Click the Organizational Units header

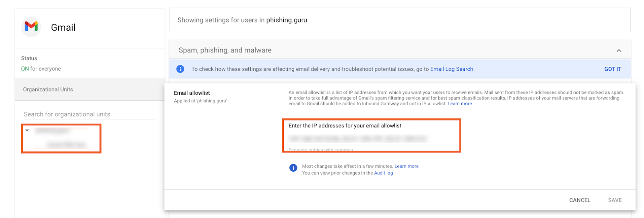(48, 89)
